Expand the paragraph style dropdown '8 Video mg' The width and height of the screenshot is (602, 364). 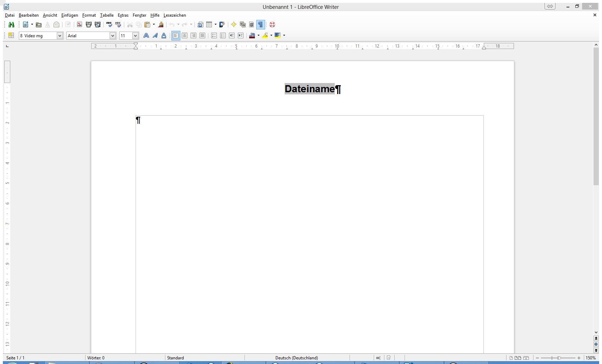pos(60,35)
